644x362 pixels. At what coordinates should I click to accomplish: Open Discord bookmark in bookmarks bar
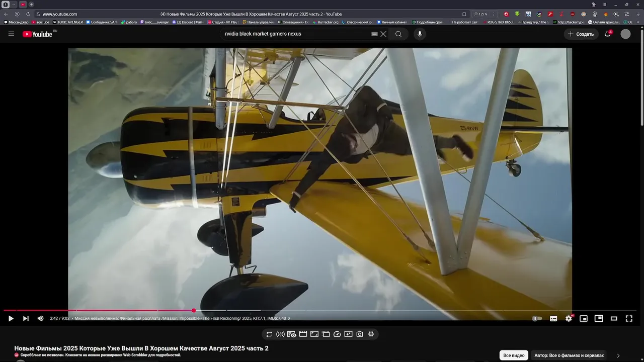[x=188, y=22]
